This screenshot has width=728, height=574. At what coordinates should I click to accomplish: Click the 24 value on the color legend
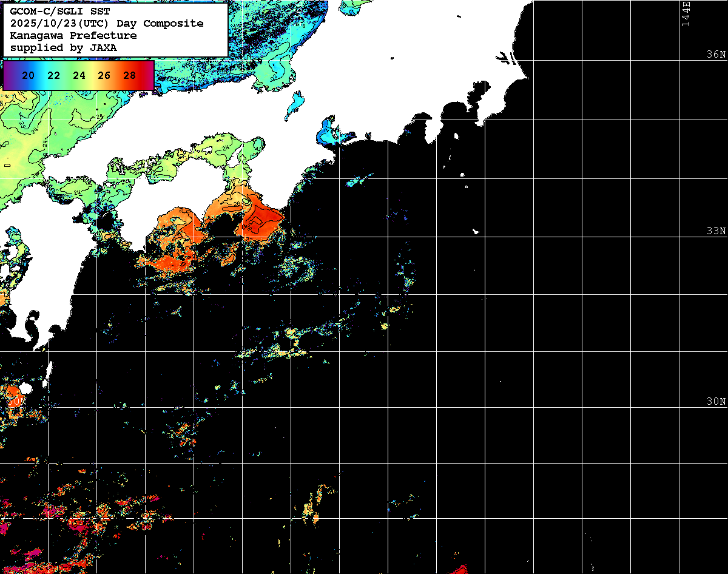coord(79,76)
